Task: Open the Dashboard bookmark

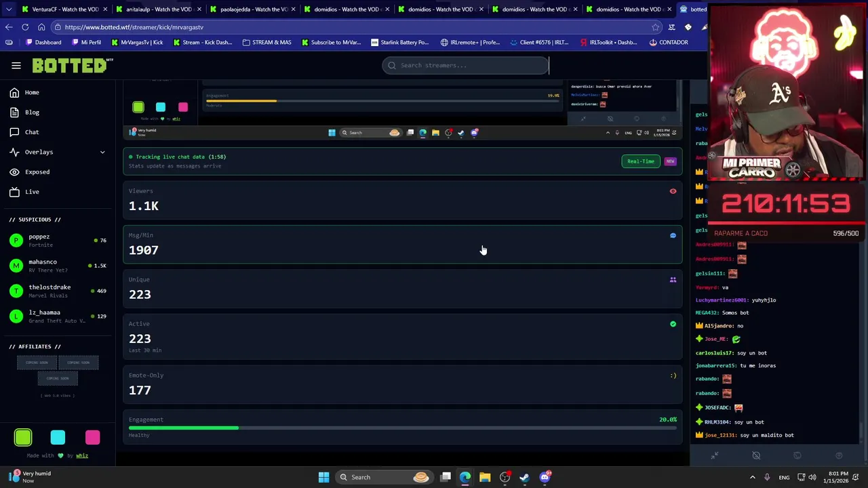Action: click(x=43, y=42)
